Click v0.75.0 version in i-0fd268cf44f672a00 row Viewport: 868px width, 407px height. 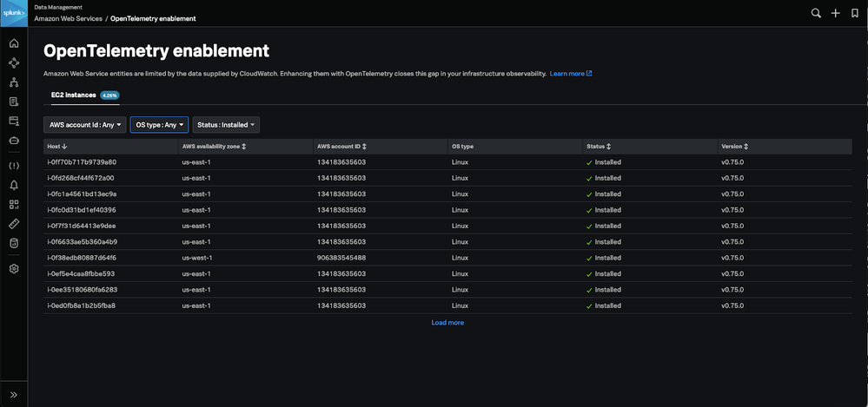[732, 178]
